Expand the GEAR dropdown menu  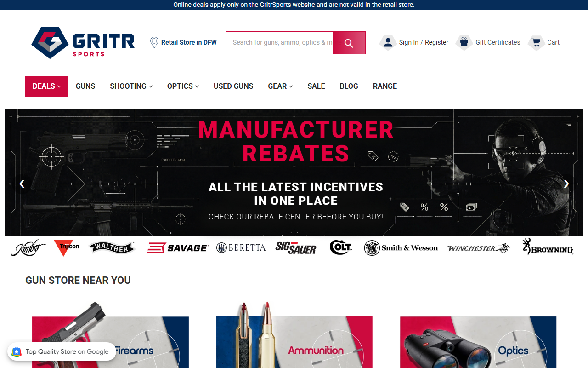281,86
